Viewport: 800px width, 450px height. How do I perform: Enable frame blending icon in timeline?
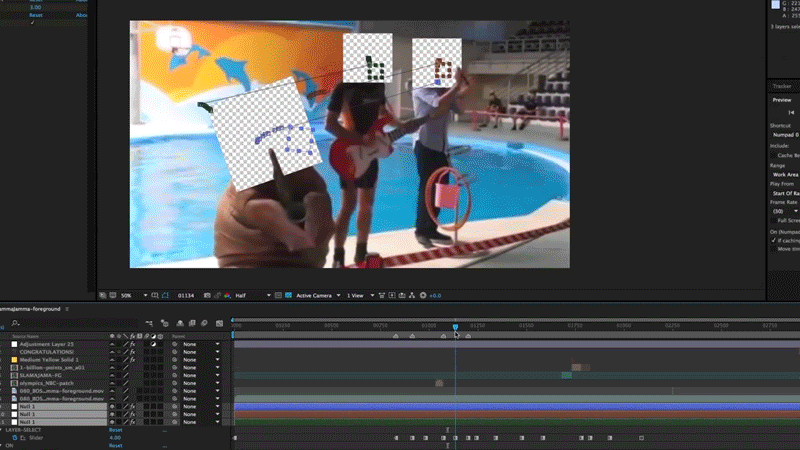pos(192,323)
